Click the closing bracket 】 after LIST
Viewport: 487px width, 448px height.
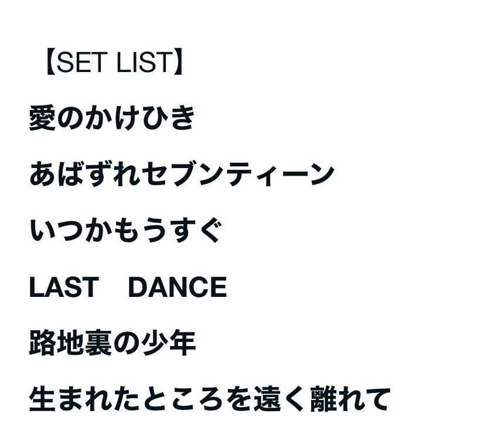click(x=180, y=63)
